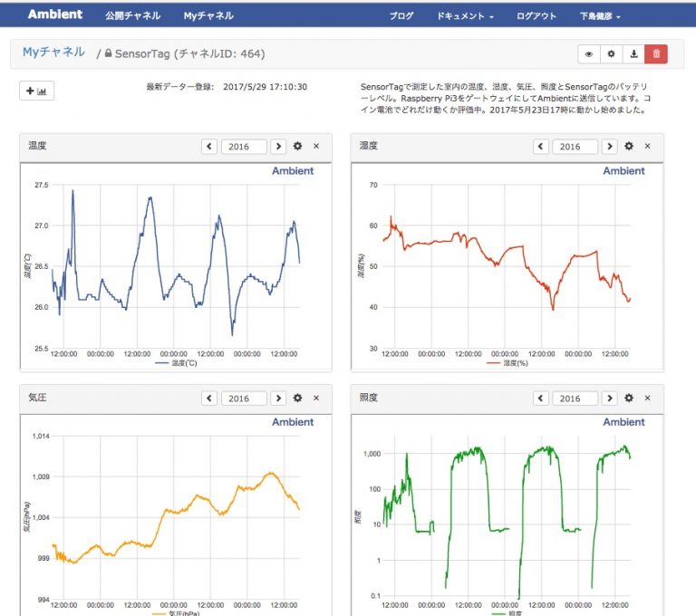Toggle the 温度(℃) legend series
Viewport: 696px width, 616px height.
click(176, 362)
